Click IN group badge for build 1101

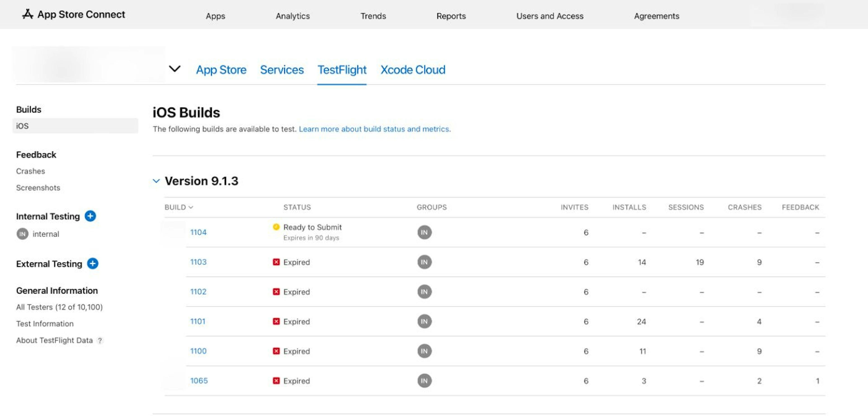[425, 321]
